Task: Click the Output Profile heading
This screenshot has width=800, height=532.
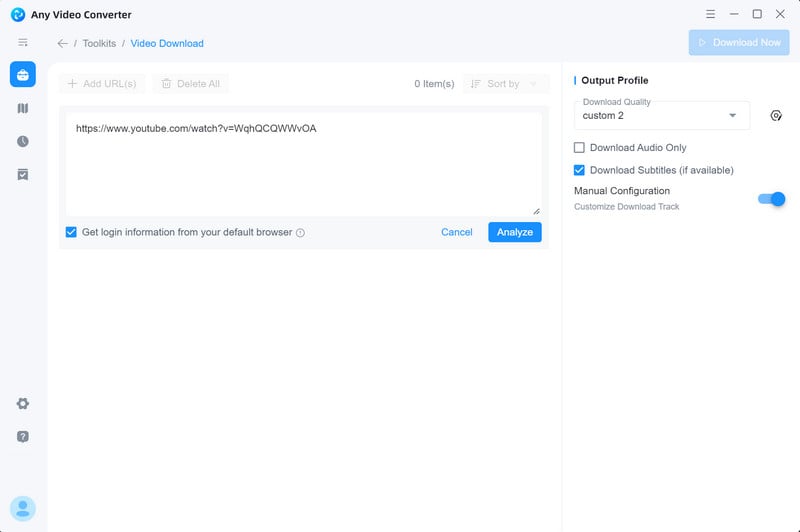Action: click(615, 80)
